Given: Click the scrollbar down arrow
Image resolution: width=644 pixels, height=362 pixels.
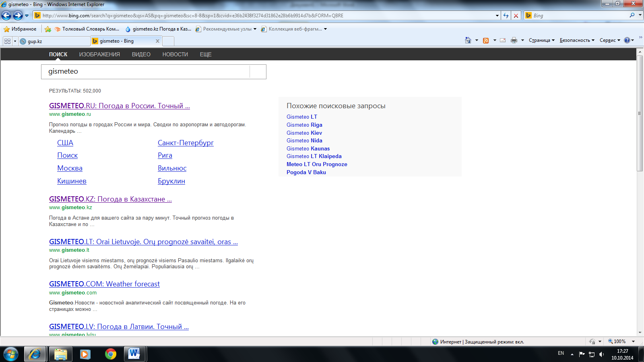Looking at the screenshot, I should 640,333.
